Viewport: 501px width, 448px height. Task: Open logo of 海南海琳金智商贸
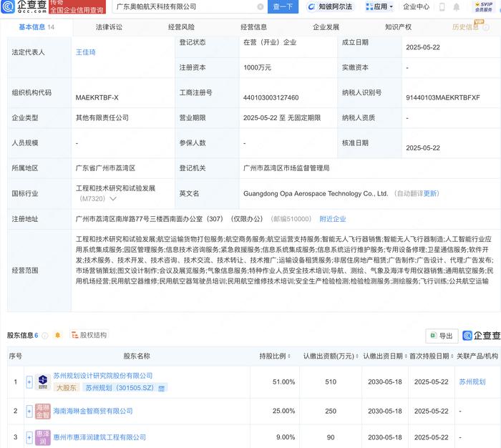coord(43,411)
